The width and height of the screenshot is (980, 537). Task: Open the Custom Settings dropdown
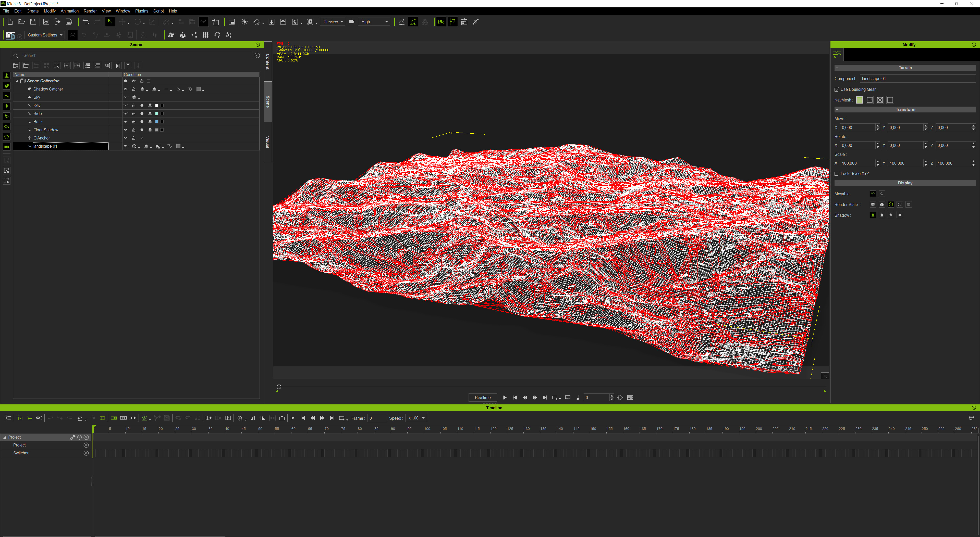pyautogui.click(x=45, y=35)
